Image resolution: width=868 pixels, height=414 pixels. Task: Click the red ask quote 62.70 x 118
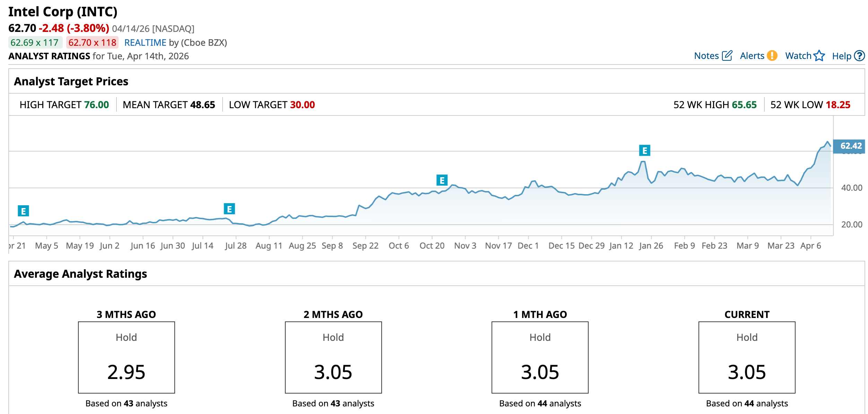tap(92, 43)
